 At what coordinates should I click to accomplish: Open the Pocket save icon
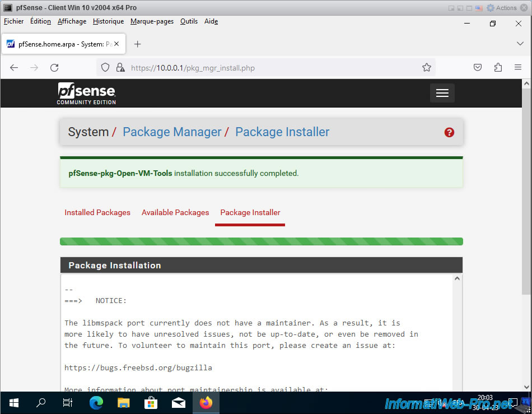(x=477, y=68)
